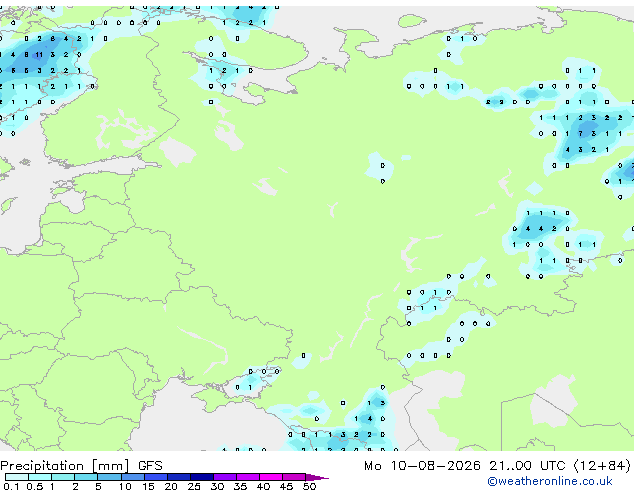The image size is (634, 490).
Task: Click the 1–2 mm legend swatch
Action: pos(63,477)
